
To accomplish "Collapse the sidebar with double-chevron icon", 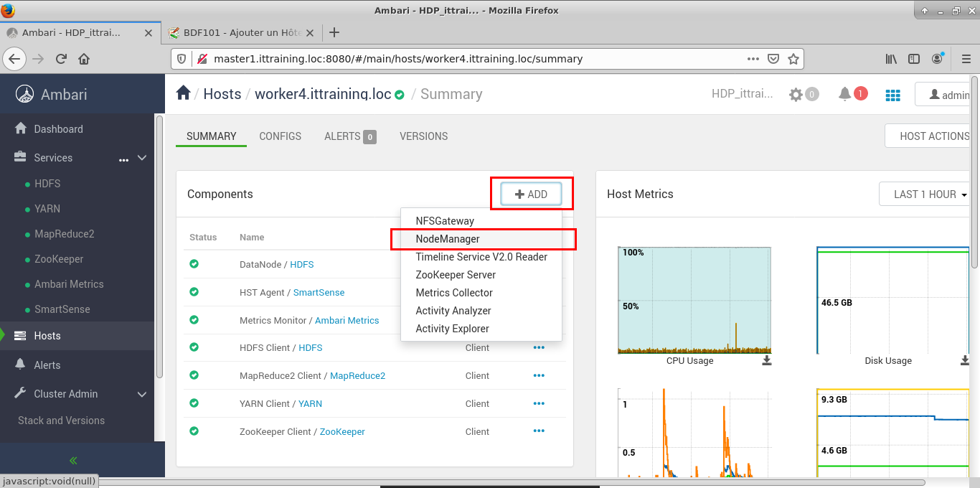I will pos(73,460).
